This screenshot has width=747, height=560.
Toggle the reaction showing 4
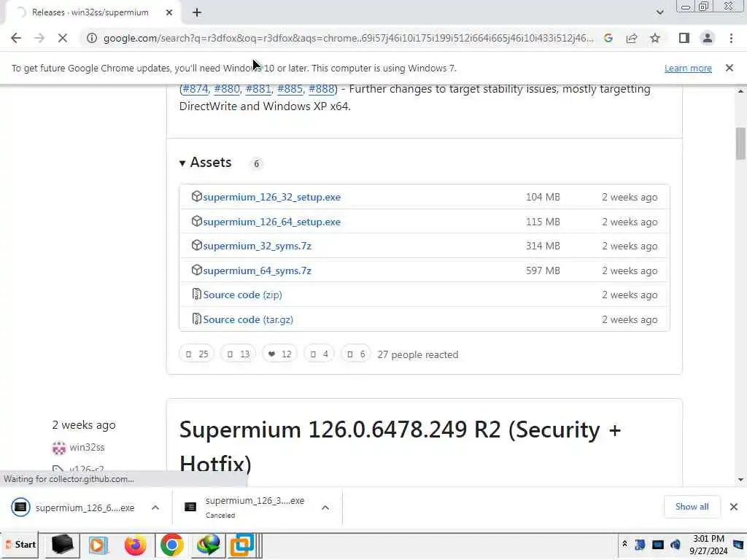320,354
